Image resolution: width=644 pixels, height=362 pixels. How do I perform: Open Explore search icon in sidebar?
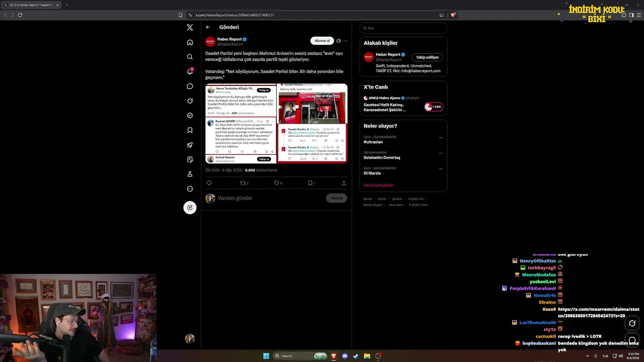point(190,57)
